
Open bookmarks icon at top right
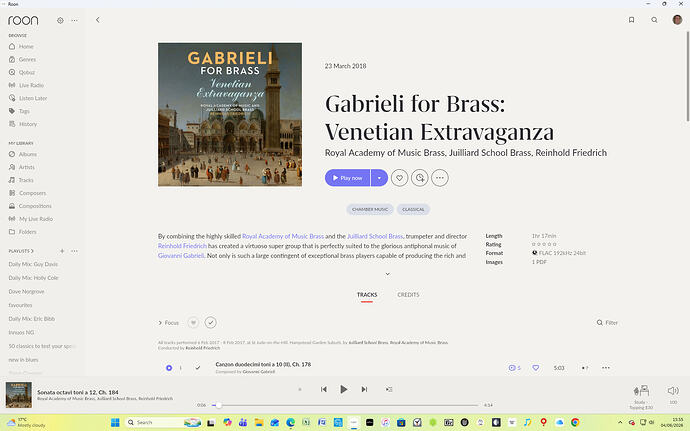click(x=631, y=20)
